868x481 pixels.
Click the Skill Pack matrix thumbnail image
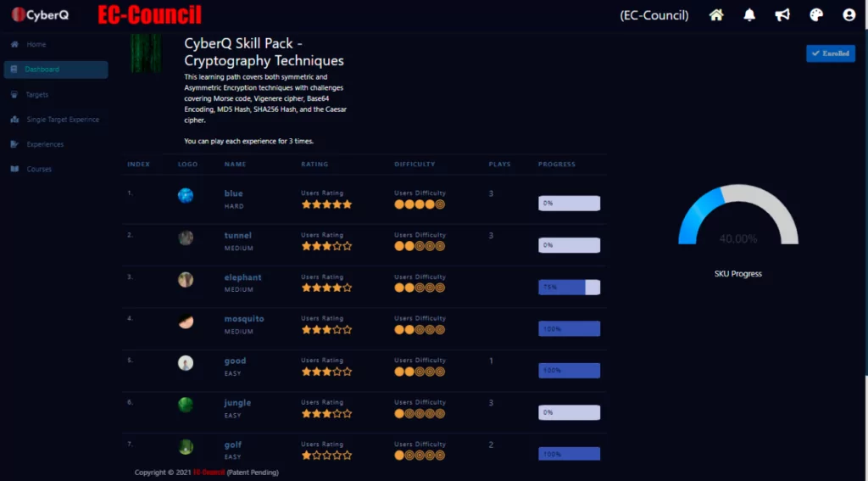tap(146, 53)
